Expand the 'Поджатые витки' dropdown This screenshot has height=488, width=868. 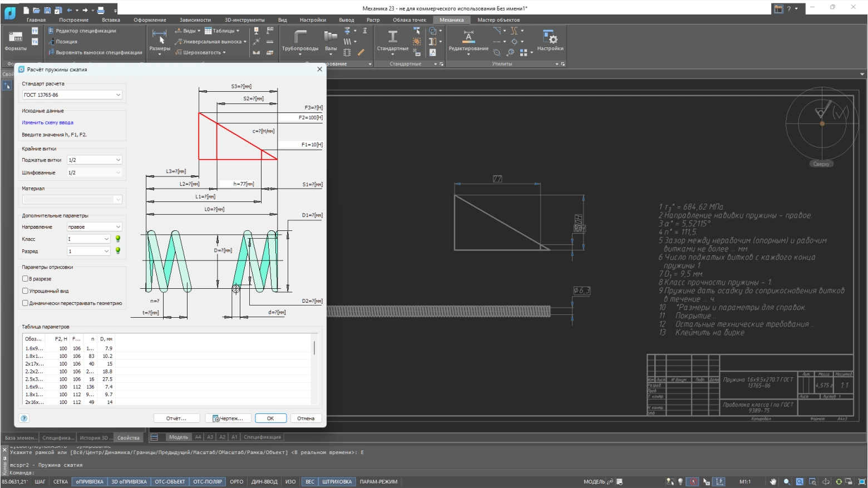pyautogui.click(x=94, y=160)
